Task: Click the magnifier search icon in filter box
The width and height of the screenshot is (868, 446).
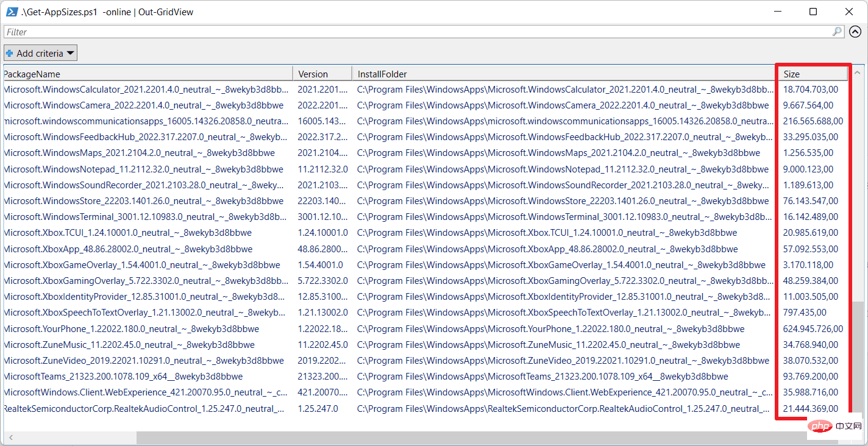Action: (x=838, y=32)
